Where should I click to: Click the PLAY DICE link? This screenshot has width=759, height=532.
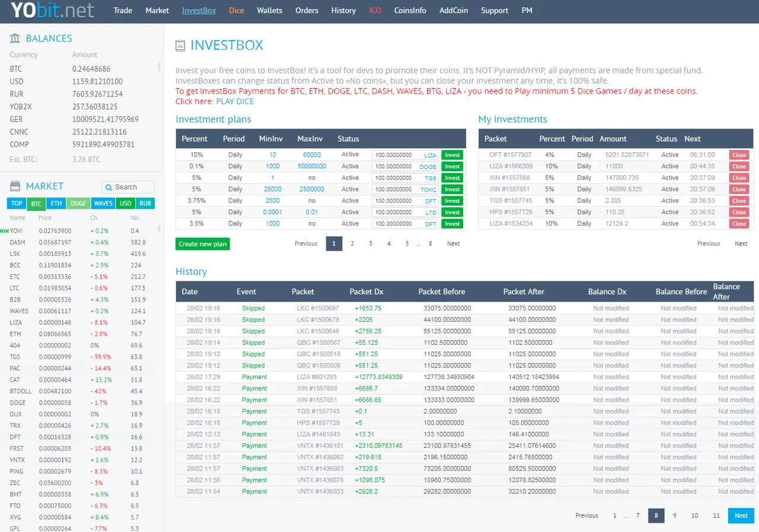click(235, 101)
